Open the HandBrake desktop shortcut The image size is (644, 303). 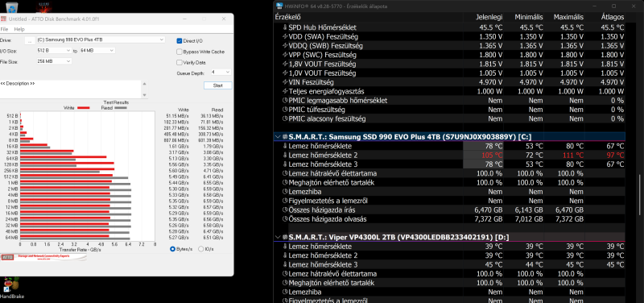pyautogui.click(x=12, y=288)
